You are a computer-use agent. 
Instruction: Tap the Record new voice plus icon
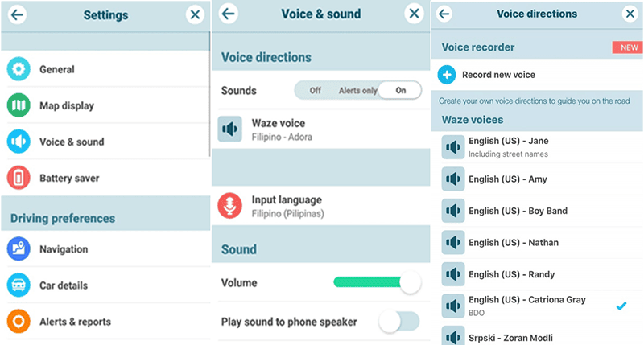[447, 75]
